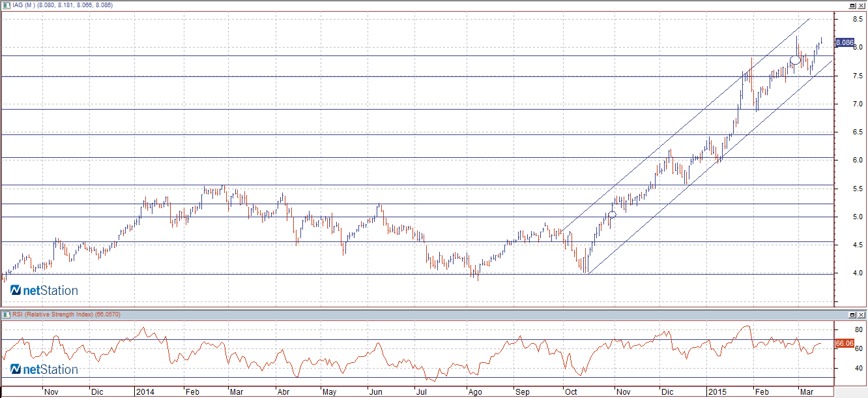Viewport: 868px width, 398px height.
Task: Click the Ago month label on time axis
Action: (x=476, y=393)
